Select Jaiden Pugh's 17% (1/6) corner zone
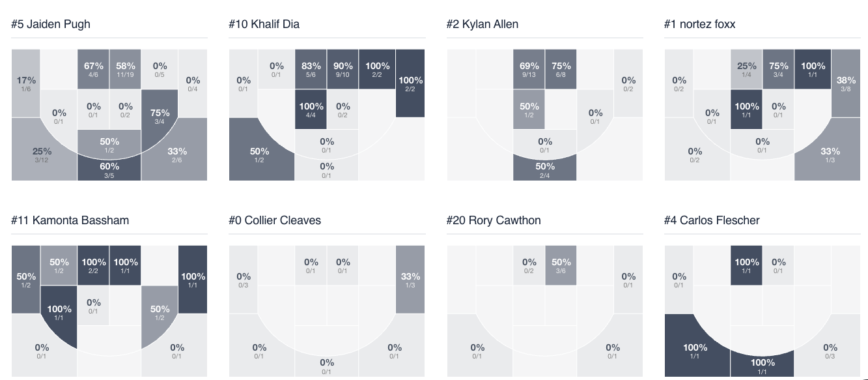The width and height of the screenshot is (868, 380). tap(26, 83)
